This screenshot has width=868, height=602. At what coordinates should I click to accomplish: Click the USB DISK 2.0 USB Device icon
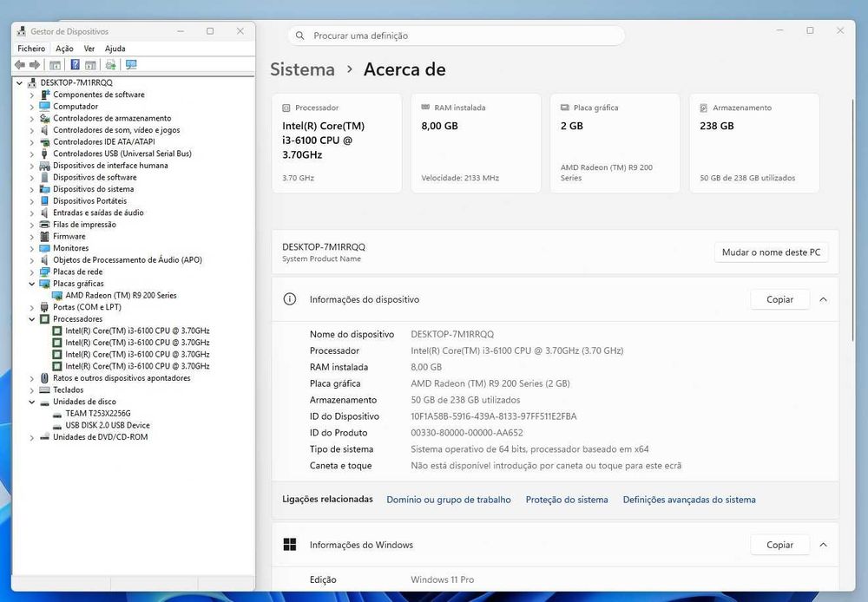(56, 426)
